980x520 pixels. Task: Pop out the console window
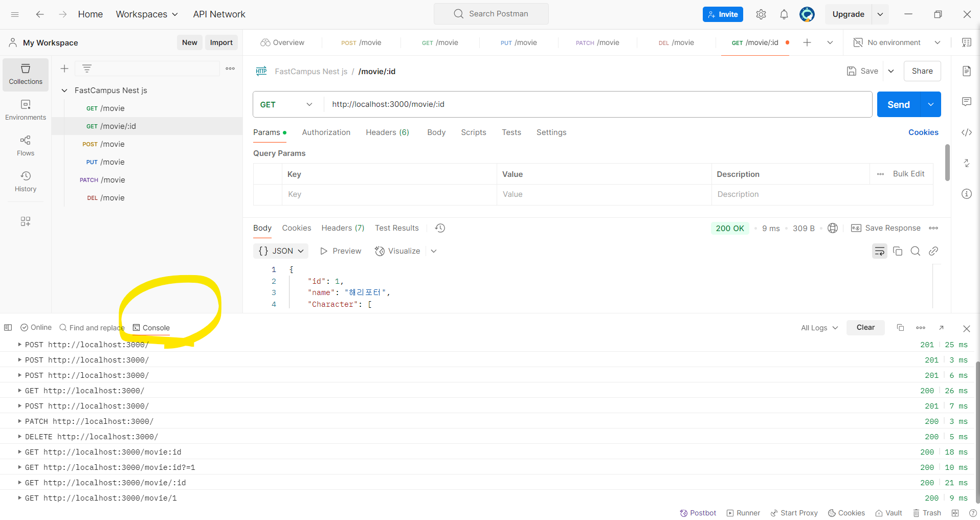click(x=941, y=328)
